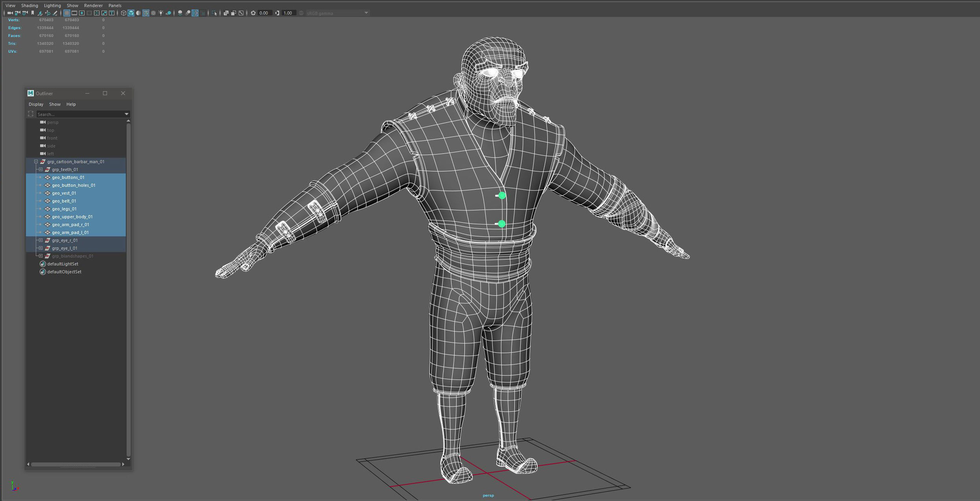Viewport: 980px width, 501px height.
Task: Collapse the grp_cartoon_barbar_man_01 group
Action: pyautogui.click(x=36, y=162)
